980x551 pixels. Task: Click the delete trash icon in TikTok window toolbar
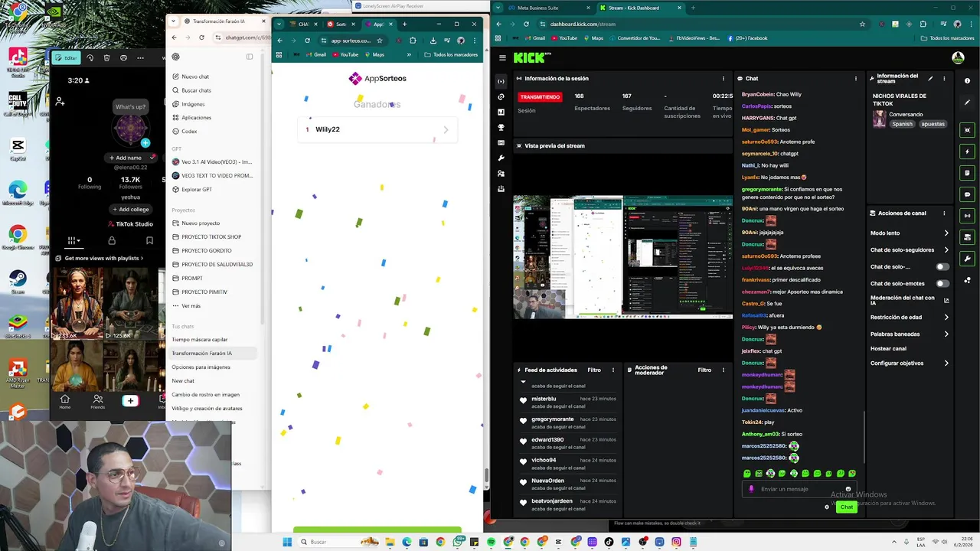[106, 57]
